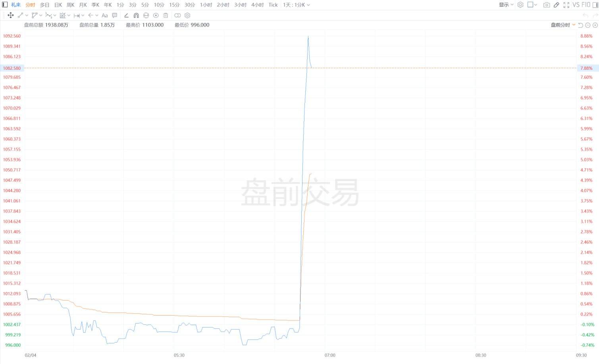The width and height of the screenshot is (599, 364).
Task: Delete drawings with the trash icon
Action: point(166,15)
